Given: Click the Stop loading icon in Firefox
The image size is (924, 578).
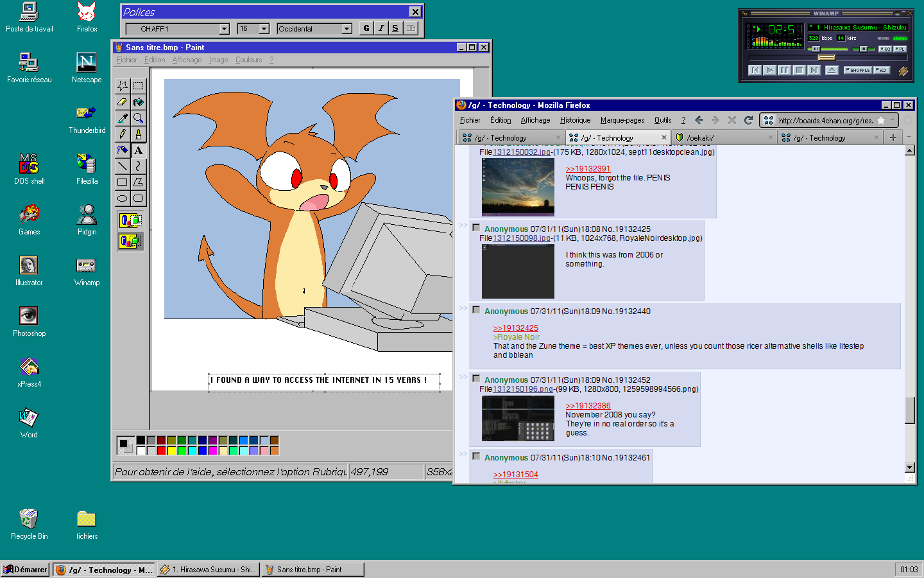Looking at the screenshot, I should [732, 120].
